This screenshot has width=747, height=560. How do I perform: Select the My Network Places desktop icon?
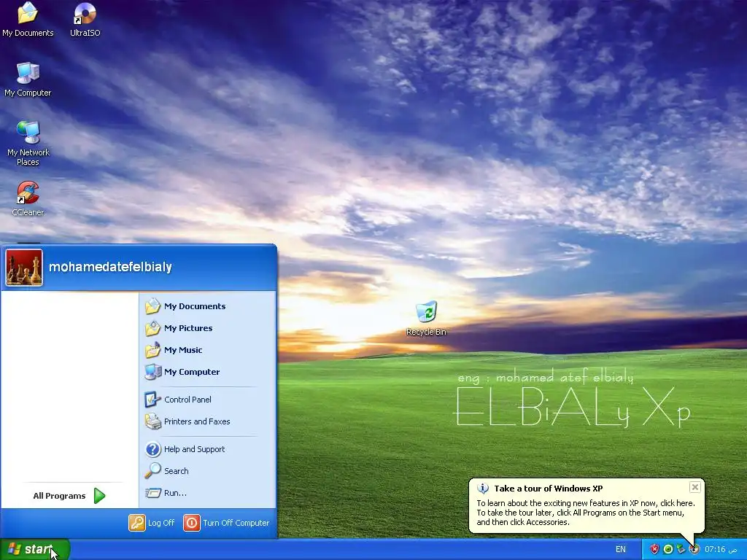pos(28,144)
